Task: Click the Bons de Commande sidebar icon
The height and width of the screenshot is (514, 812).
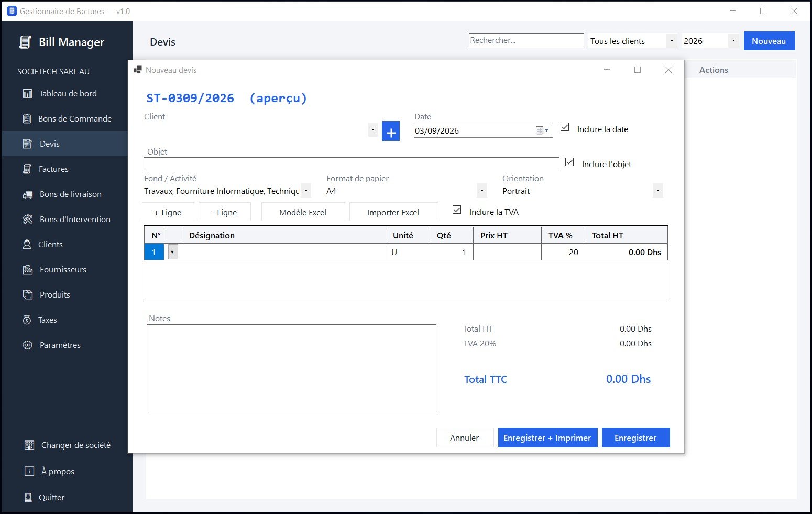Action: (x=27, y=119)
